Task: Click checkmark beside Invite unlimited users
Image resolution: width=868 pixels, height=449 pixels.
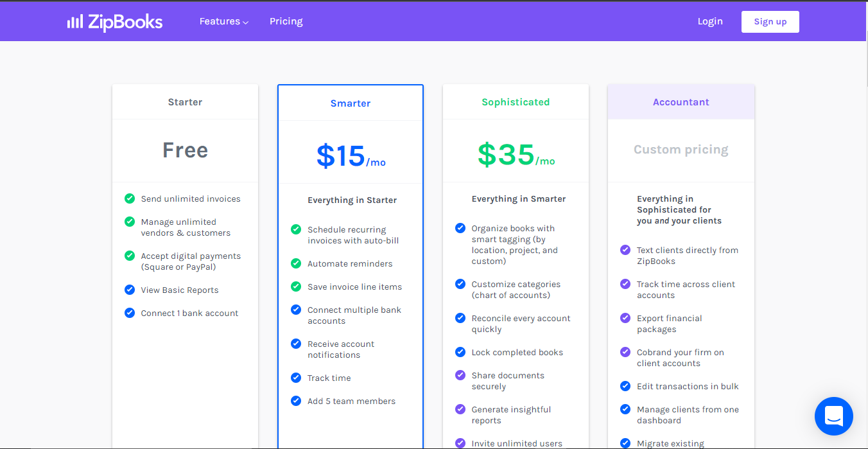Action: 460,443
